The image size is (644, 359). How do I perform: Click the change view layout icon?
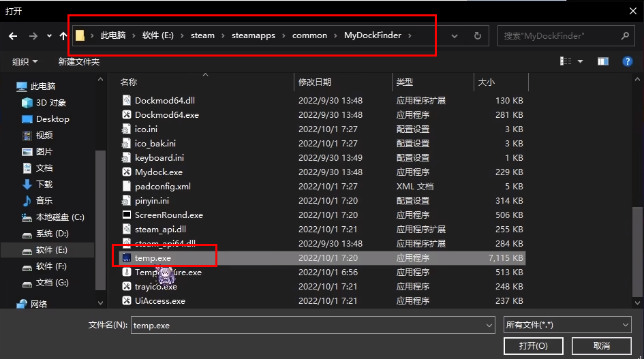[x=566, y=61]
